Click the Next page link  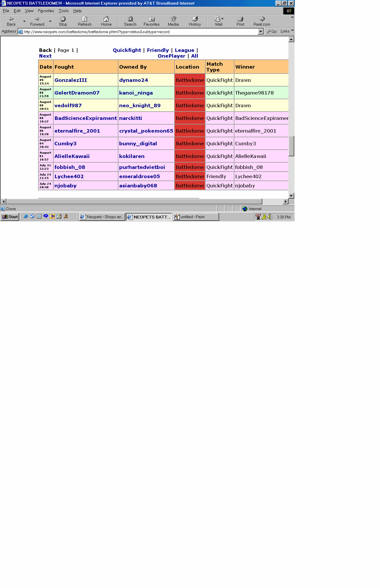click(45, 56)
